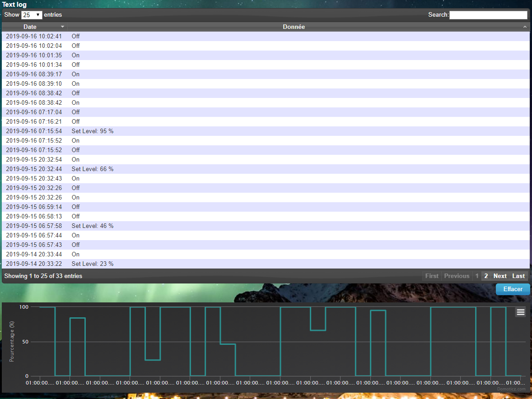Select page 1 in pagination

(x=477, y=276)
